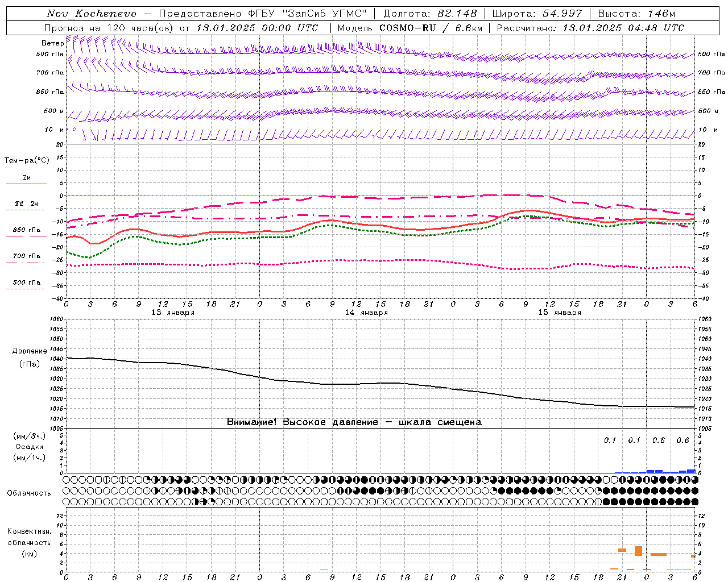This screenshot has height=582, width=728.
Task: Click the Тем-ра(°C) temperature axis title
Action: point(27,161)
